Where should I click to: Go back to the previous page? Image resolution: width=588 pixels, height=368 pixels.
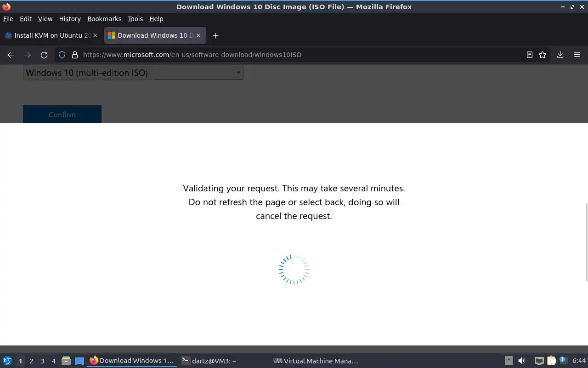11,55
